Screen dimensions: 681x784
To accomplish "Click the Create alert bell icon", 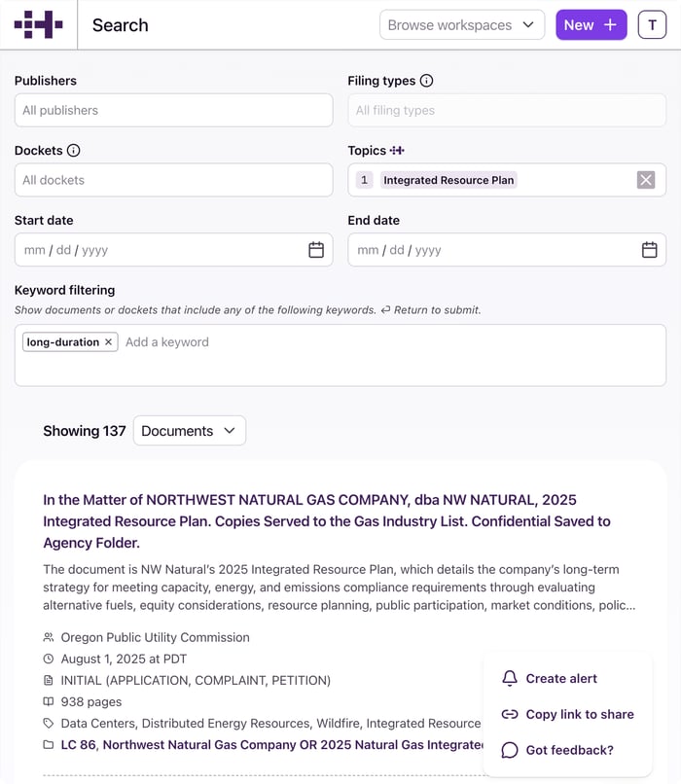I will click(x=510, y=679).
